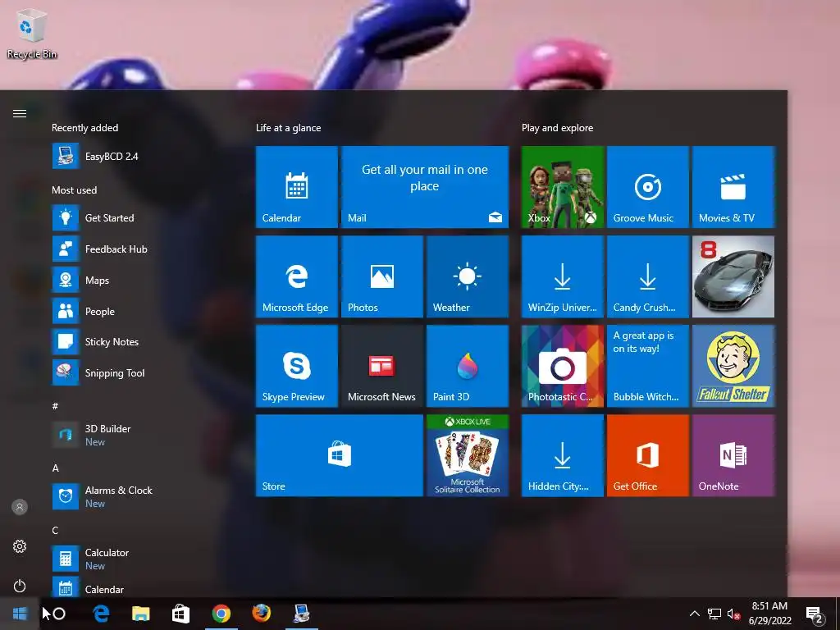
Task: Jump to the # letter header
Action: [x=55, y=406]
